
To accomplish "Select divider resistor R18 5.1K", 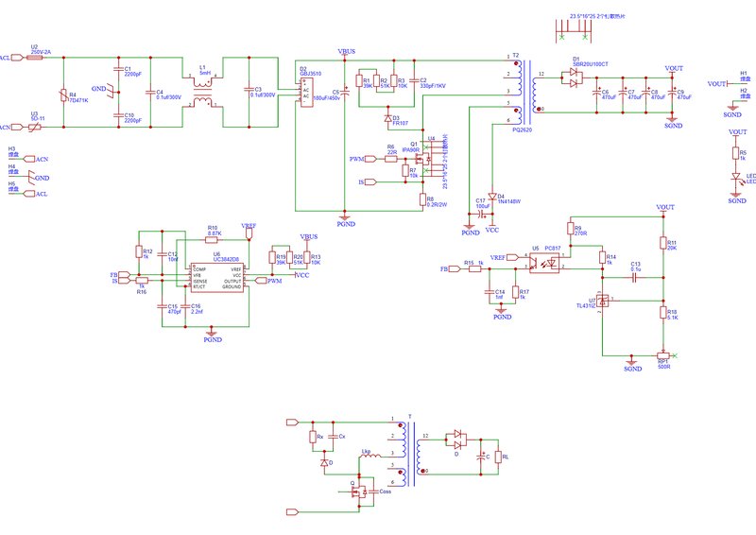I will tap(663, 312).
